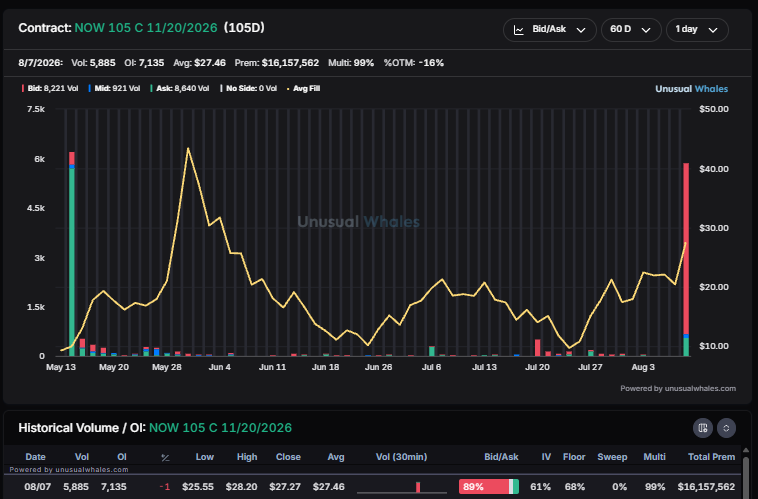This screenshot has height=499, width=758.
Task: Click the 99% Multi cell in table
Action: [x=655, y=487]
